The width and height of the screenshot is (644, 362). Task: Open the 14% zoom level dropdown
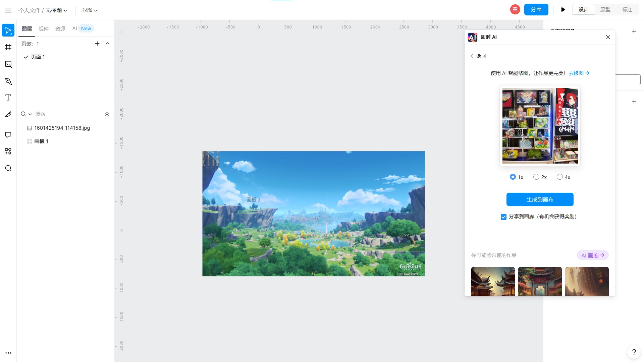point(90,10)
